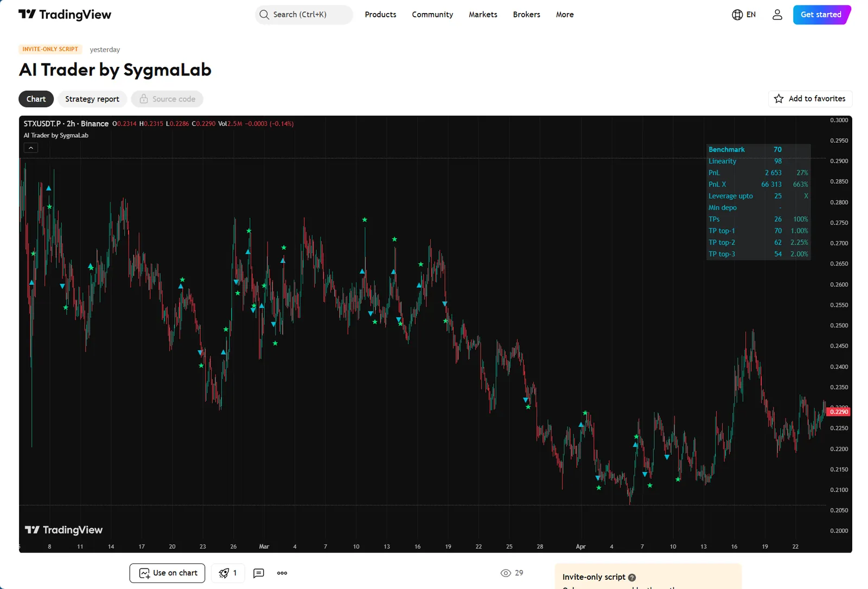Open the Markets menu
Screen dimensions: 868x589
pos(483,15)
